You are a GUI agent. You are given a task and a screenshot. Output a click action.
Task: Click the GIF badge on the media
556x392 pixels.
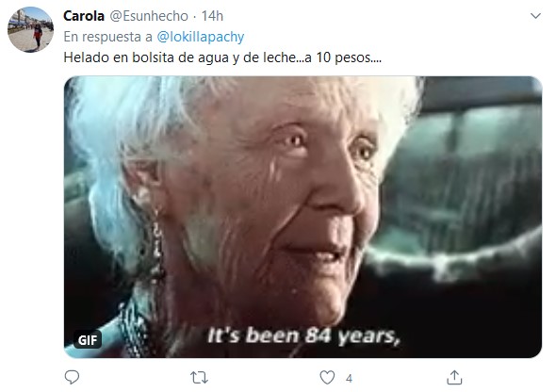pyautogui.click(x=88, y=340)
